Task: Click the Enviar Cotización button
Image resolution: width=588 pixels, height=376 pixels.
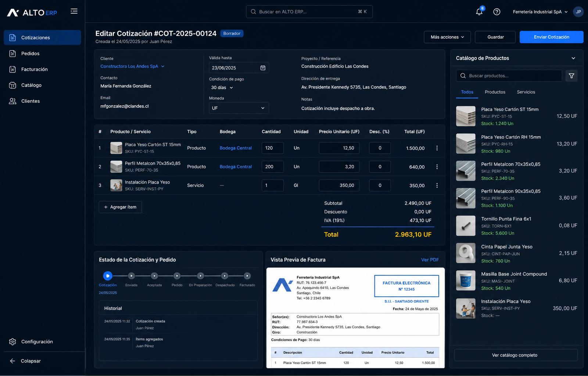Action: coord(552,37)
